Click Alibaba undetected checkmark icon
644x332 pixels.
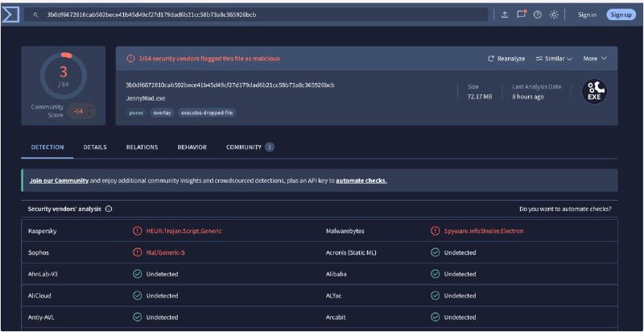(435, 274)
